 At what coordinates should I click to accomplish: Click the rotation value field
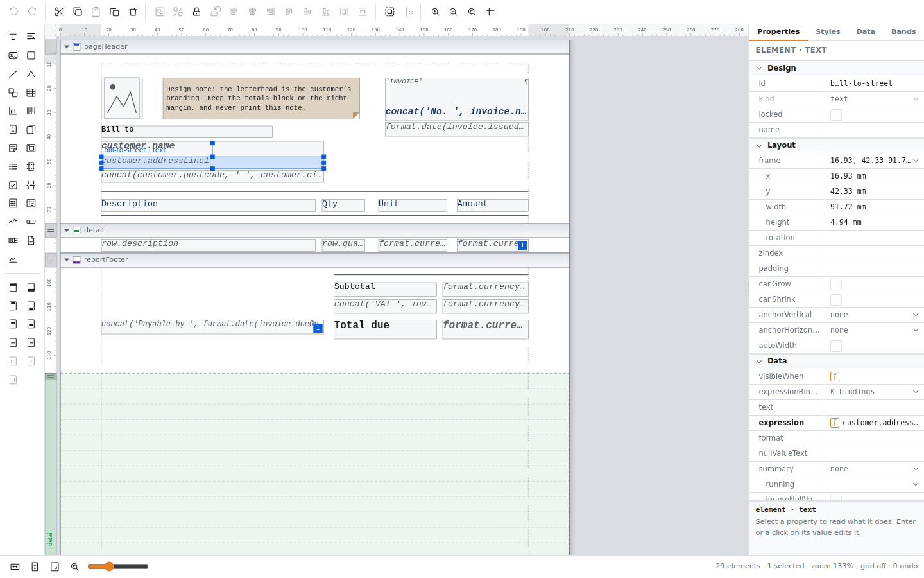point(875,238)
